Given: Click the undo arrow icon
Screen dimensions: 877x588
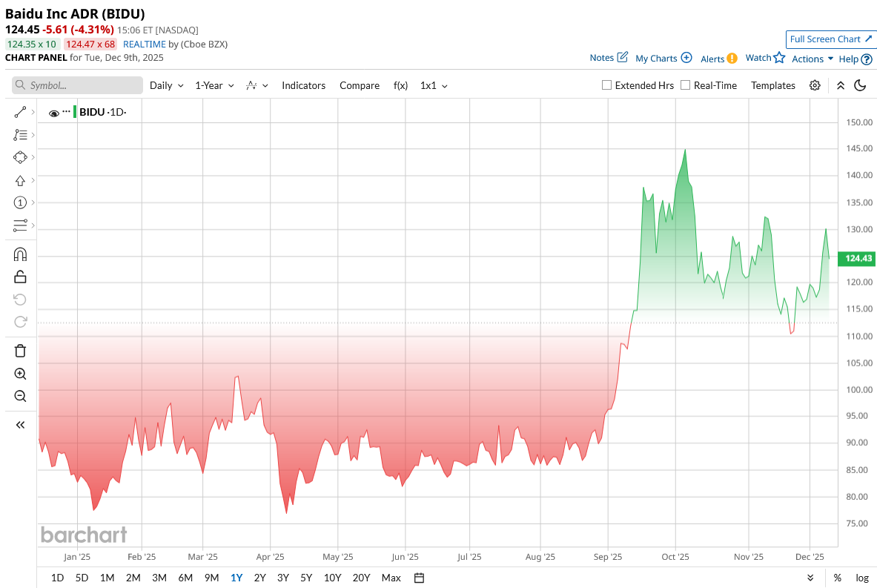Looking at the screenshot, I should coord(20,300).
